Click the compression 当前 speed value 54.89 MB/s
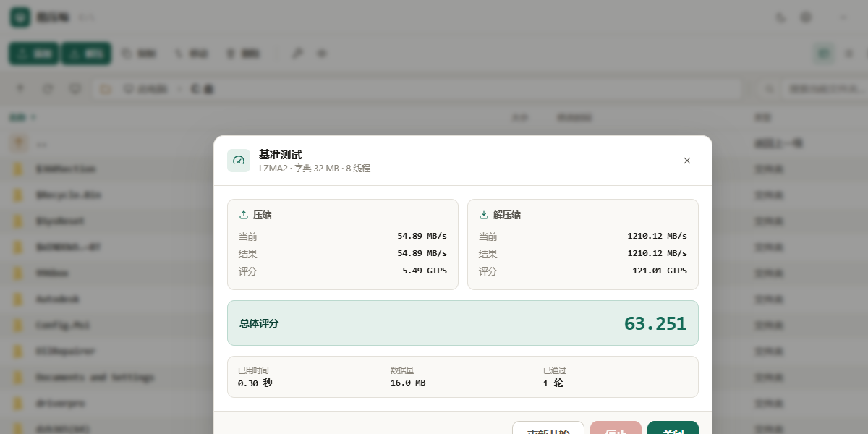This screenshot has width=868, height=434. pos(422,236)
